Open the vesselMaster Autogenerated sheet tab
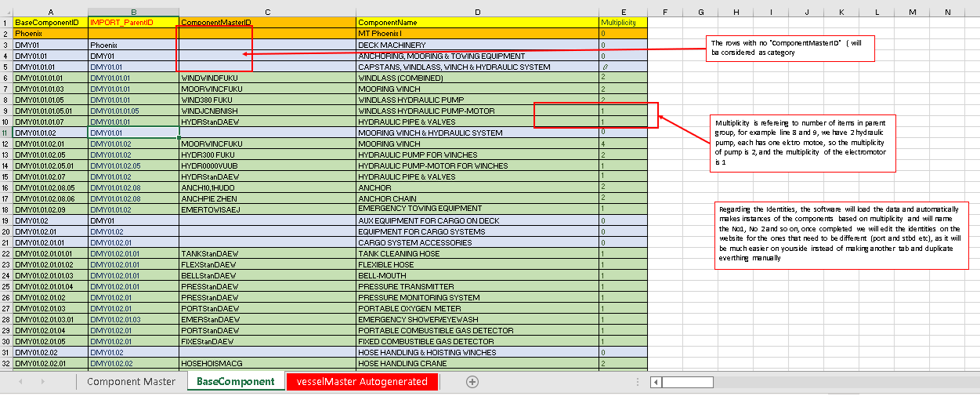This screenshot has width=980, height=407. tap(362, 382)
